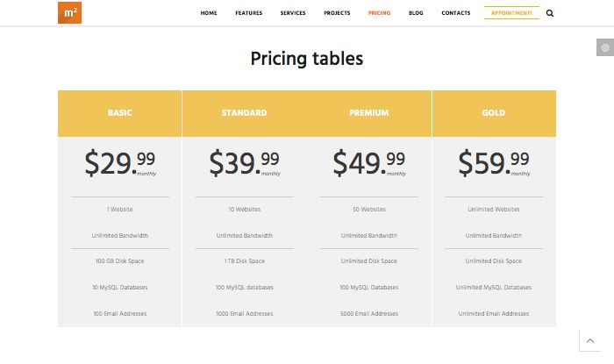Select the Gold plan header

tap(494, 113)
